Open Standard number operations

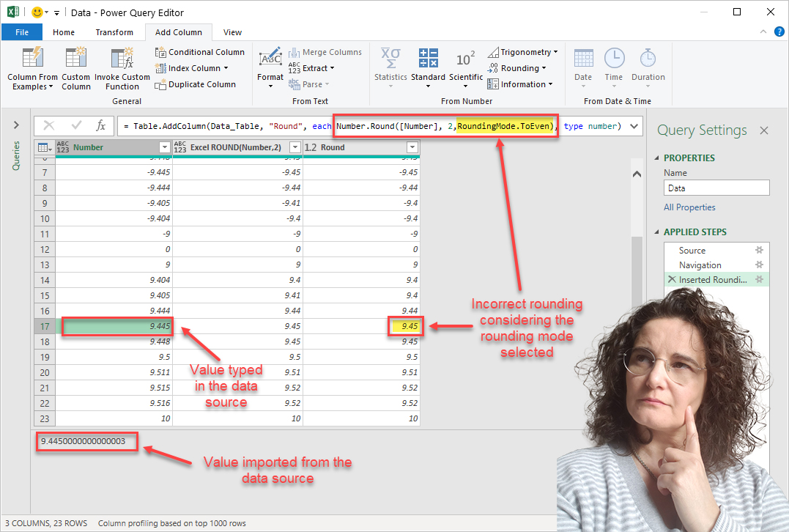[x=429, y=68]
